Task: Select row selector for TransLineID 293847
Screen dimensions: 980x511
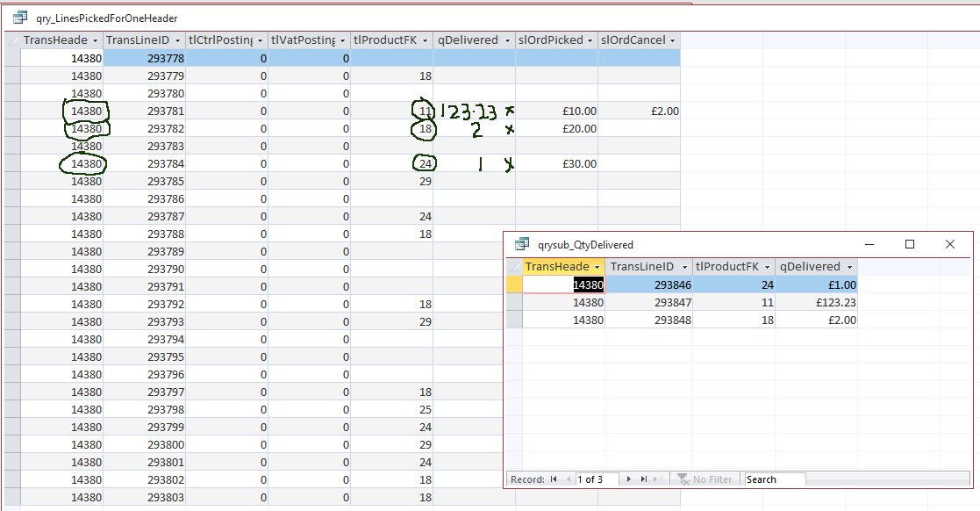Action: pyautogui.click(x=514, y=302)
